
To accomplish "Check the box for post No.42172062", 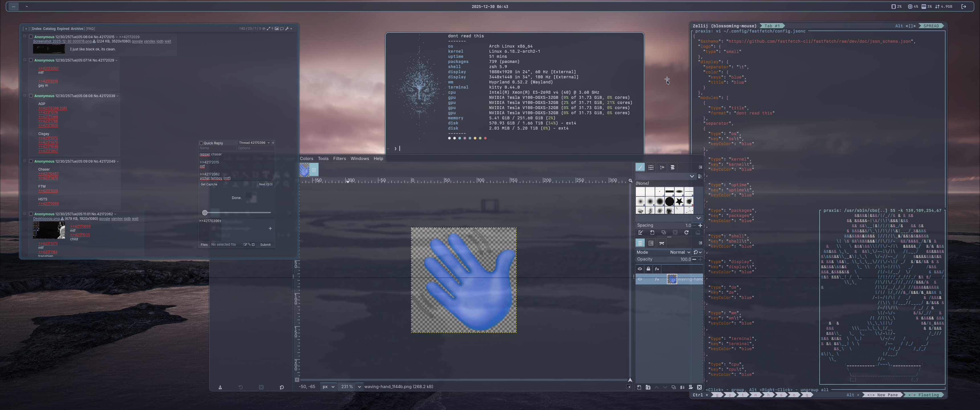I will pyautogui.click(x=31, y=214).
